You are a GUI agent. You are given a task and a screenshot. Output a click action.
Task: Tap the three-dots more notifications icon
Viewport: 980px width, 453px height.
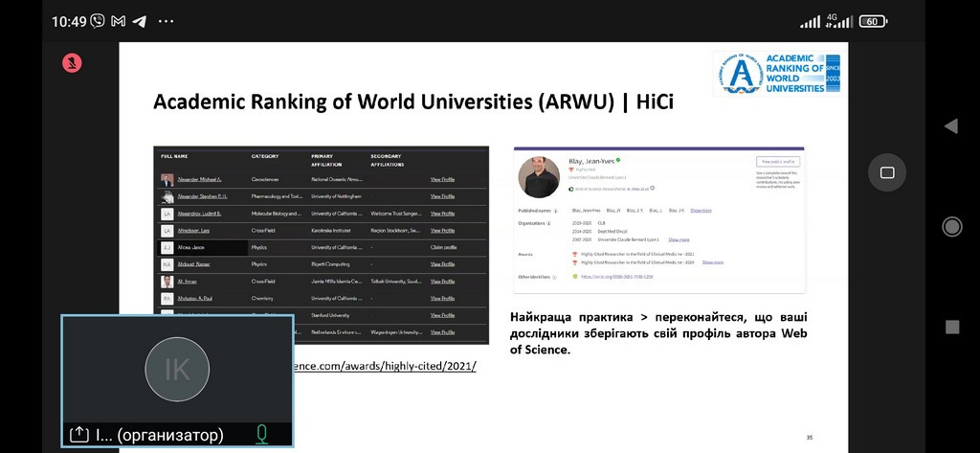click(x=166, y=21)
